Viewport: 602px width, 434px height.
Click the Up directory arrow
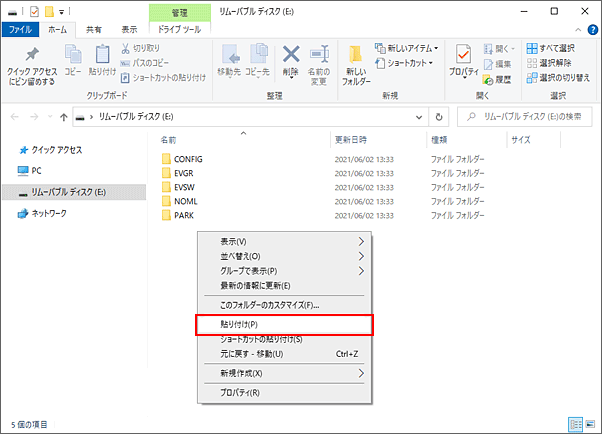[64, 117]
